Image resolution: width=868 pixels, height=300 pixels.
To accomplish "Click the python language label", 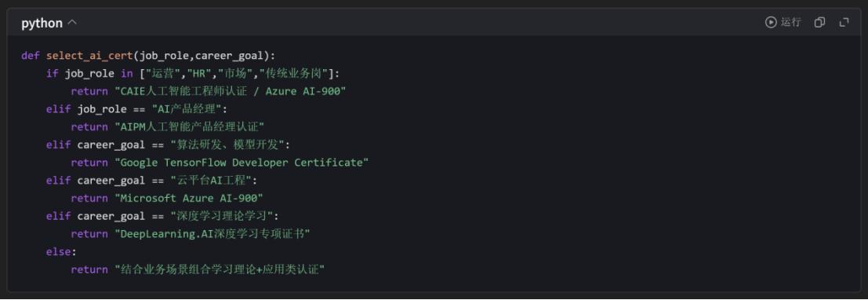I will point(42,24).
